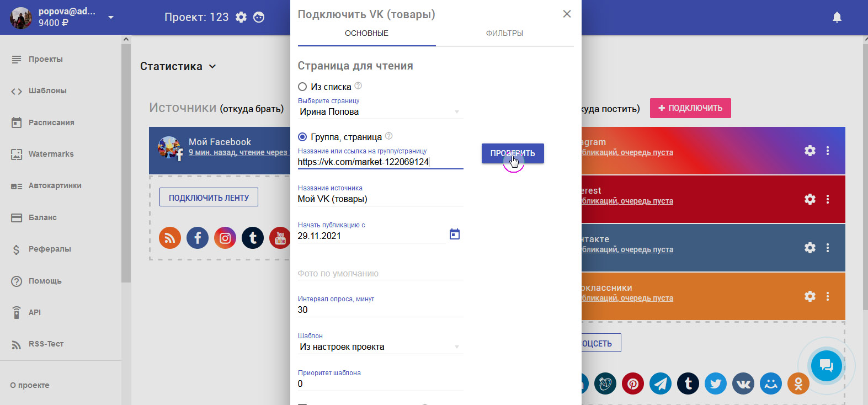Click the group link input field
The width and height of the screenshot is (868, 405).
(x=380, y=162)
